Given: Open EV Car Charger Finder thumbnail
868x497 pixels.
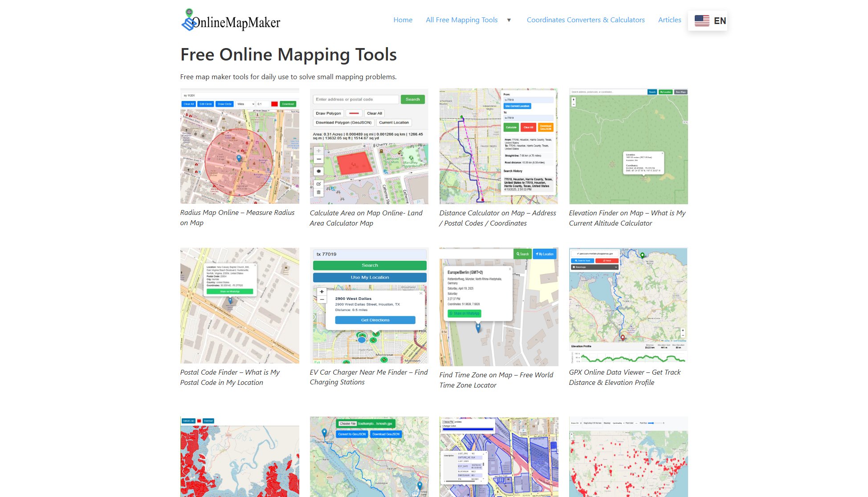Looking at the screenshot, I should (369, 306).
